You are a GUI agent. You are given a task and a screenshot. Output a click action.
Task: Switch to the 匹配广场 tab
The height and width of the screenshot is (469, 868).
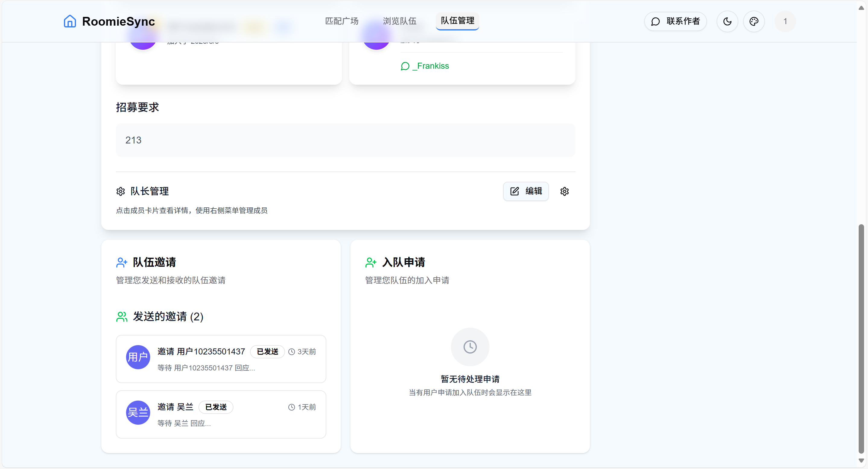coord(341,21)
